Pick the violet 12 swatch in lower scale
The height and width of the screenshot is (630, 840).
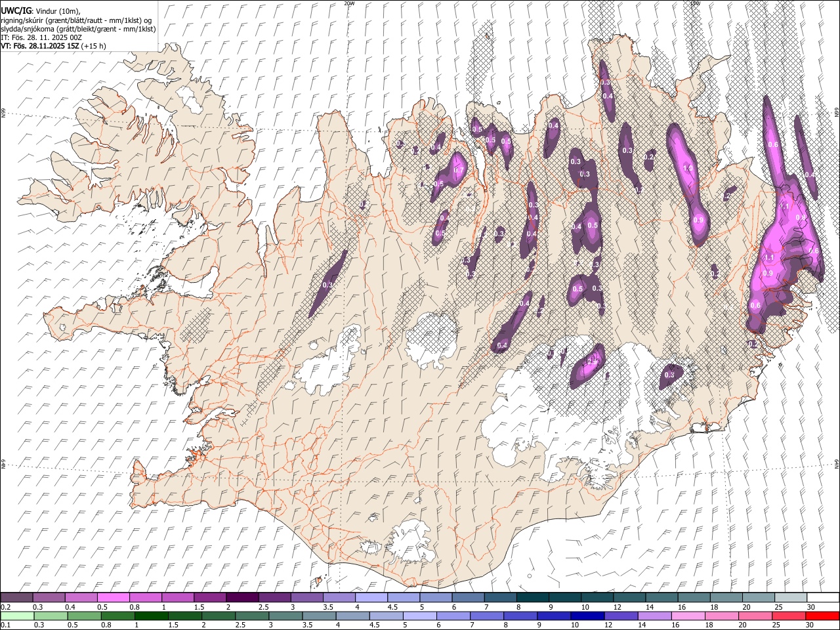(621, 616)
